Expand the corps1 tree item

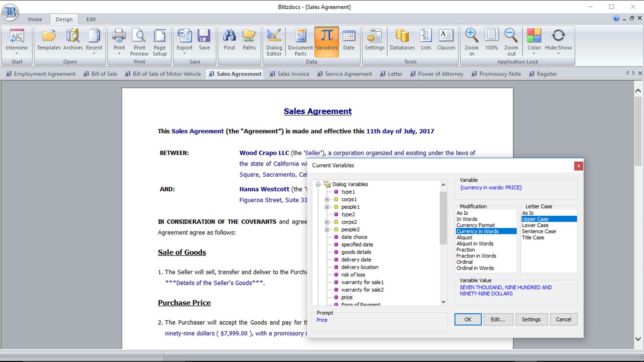[x=327, y=199]
